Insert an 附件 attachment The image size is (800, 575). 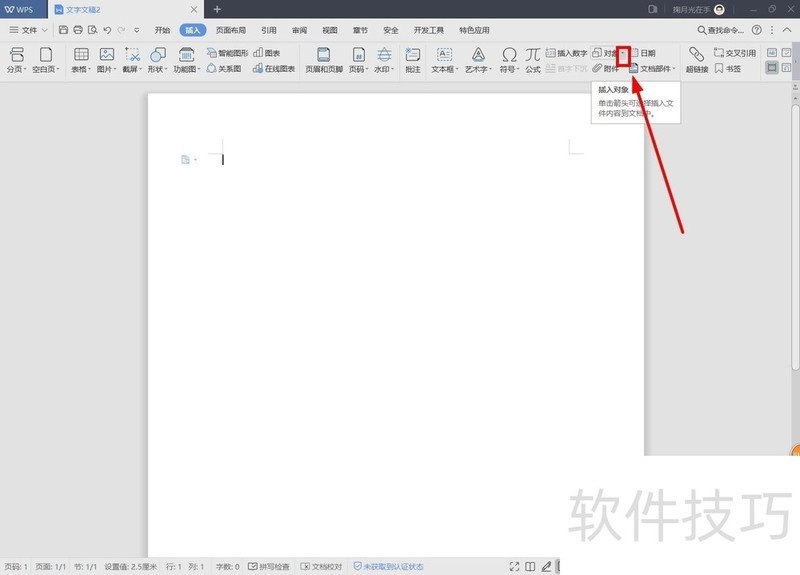tap(606, 68)
